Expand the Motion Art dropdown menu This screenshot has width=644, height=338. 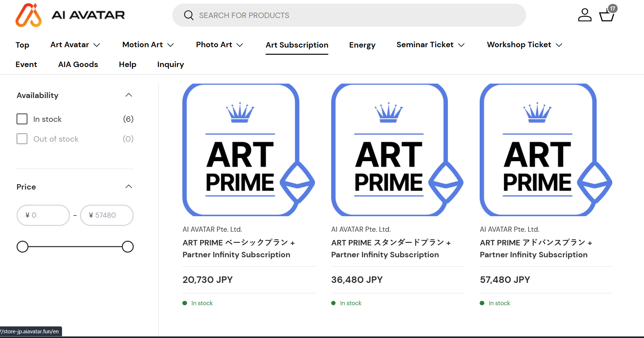click(x=170, y=45)
